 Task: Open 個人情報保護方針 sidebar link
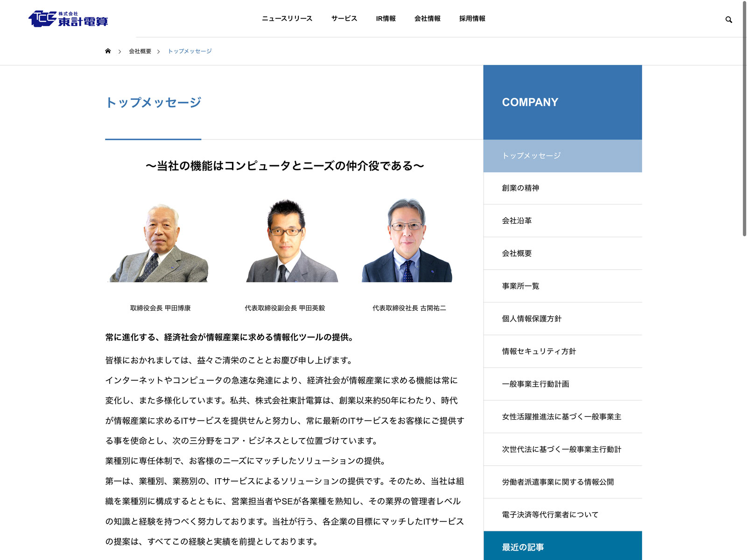[x=532, y=319]
